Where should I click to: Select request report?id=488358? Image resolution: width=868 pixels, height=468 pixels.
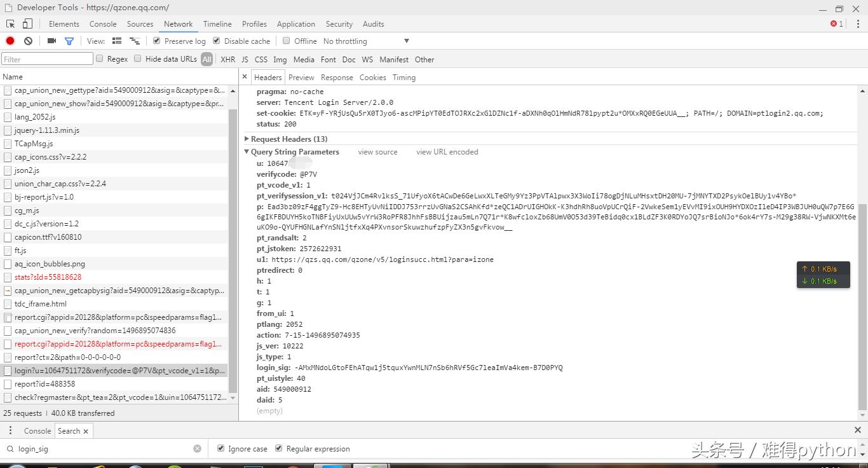114,383
